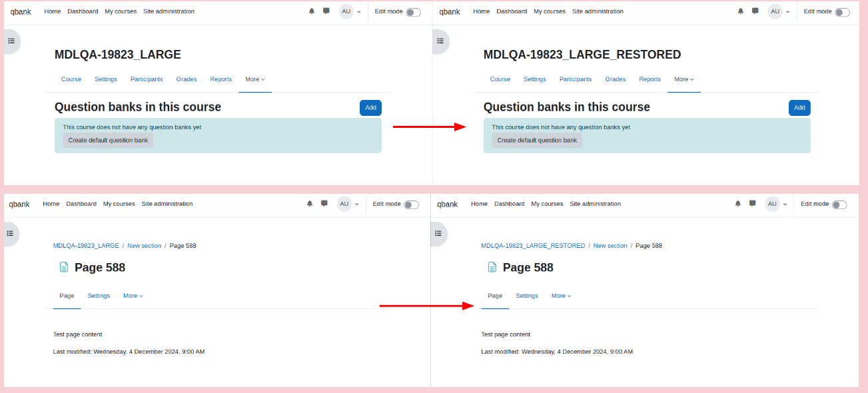868x393 pixels.
Task: Open Dashboard in MDLQA-19823_LARGE_RESTORED course panel
Action: (x=512, y=11)
